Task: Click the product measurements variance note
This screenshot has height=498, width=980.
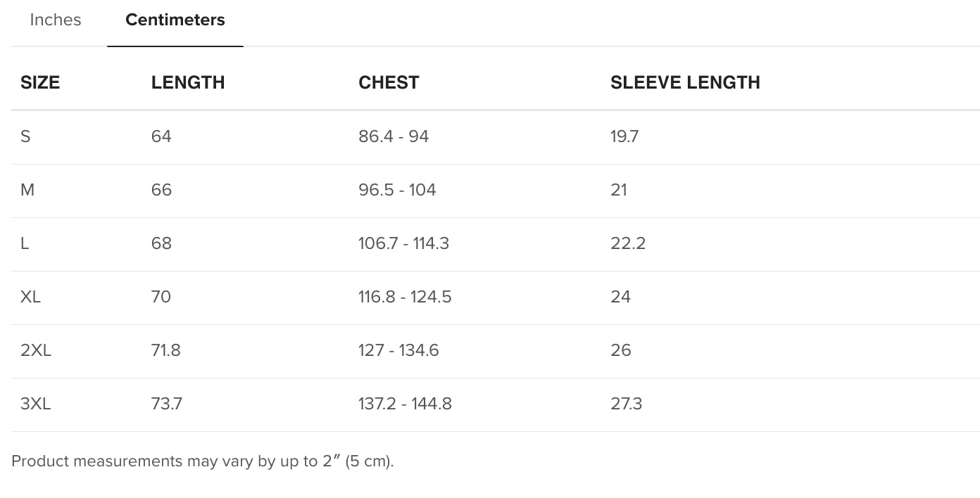Action: pyautogui.click(x=203, y=461)
